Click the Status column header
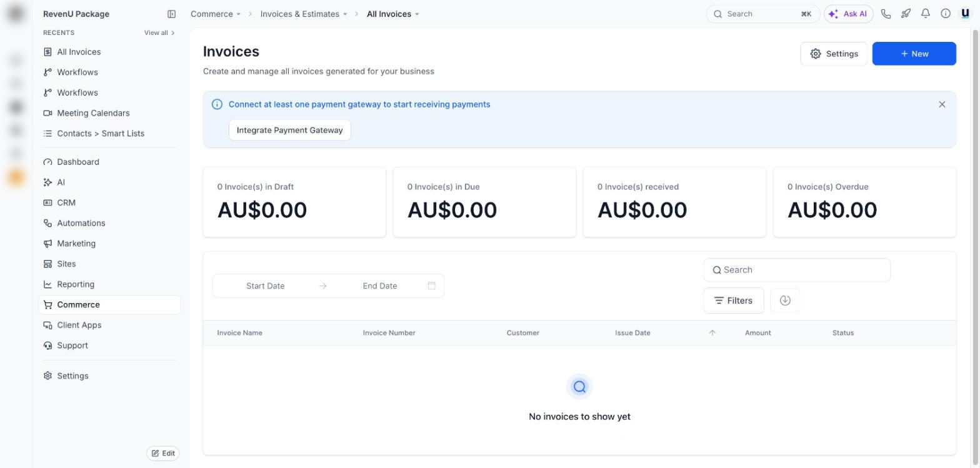Image resolution: width=980 pixels, height=468 pixels. [842, 333]
